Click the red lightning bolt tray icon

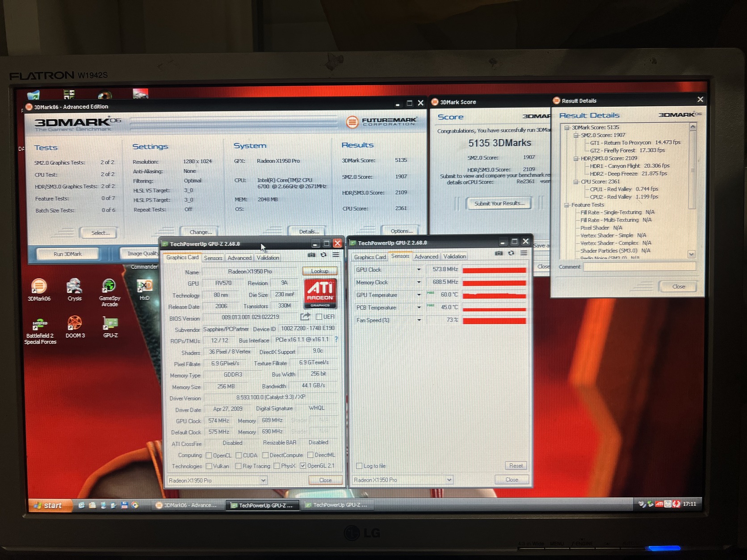click(x=676, y=504)
